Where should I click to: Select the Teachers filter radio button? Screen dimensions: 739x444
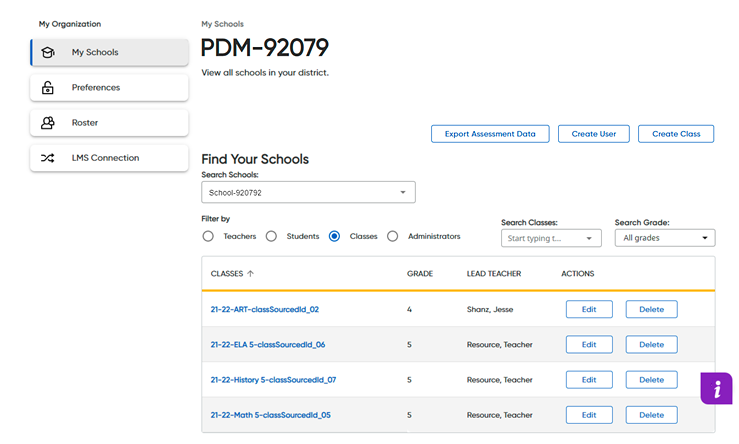[208, 236]
